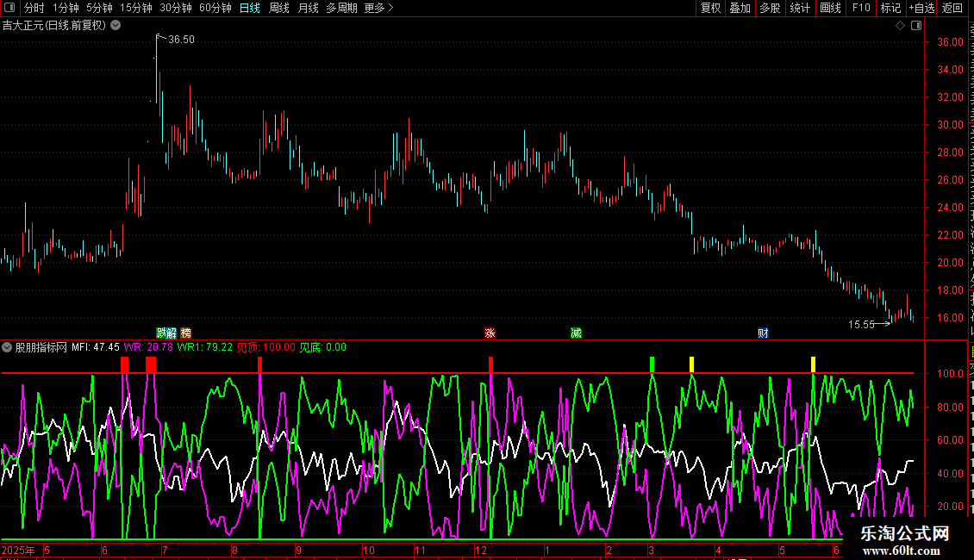Add stock with +自选 button
This screenshot has width=974, height=560.
click(x=921, y=8)
